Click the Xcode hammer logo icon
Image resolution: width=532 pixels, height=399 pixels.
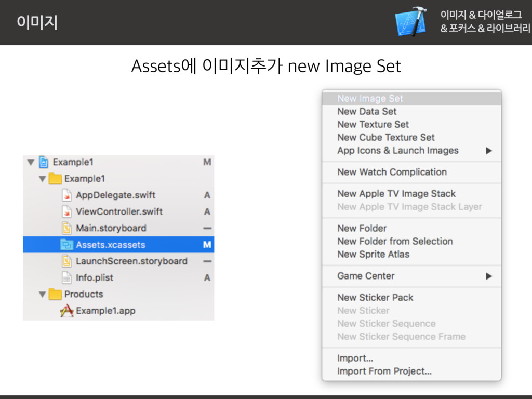tap(410, 22)
